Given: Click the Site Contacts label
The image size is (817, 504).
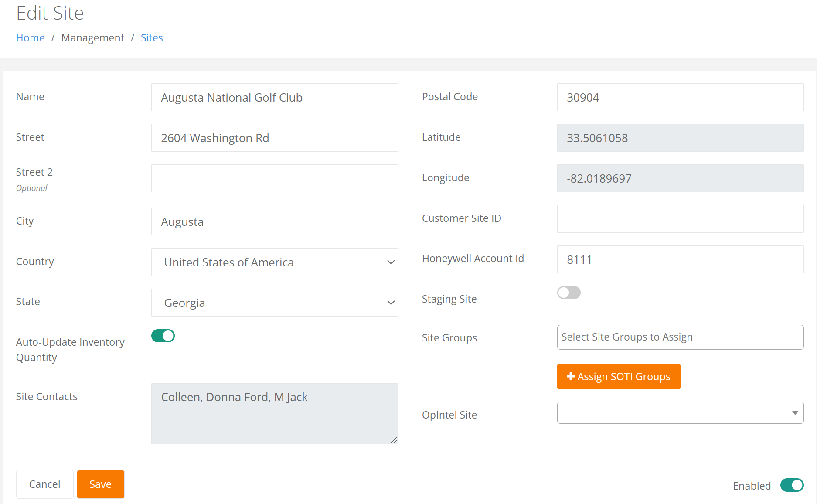Looking at the screenshot, I should click(x=47, y=397).
